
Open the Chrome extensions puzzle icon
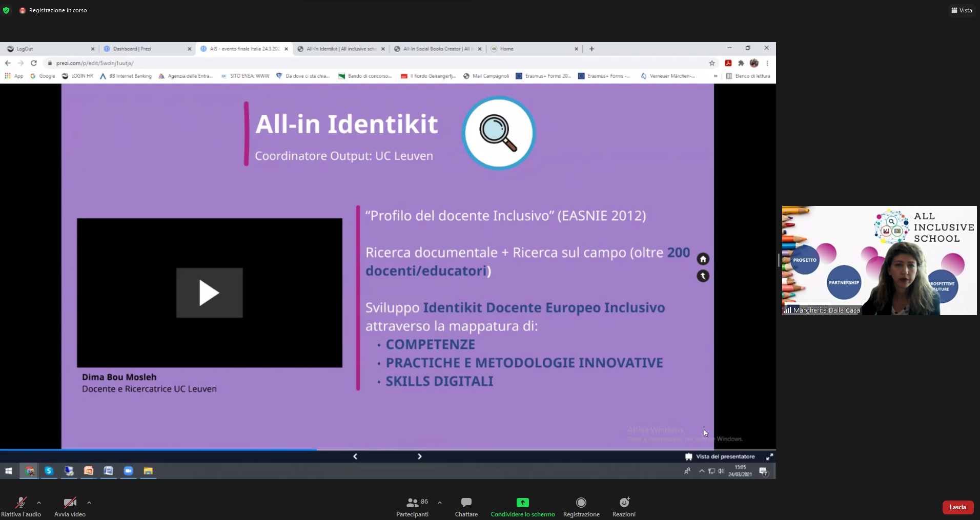coord(741,63)
